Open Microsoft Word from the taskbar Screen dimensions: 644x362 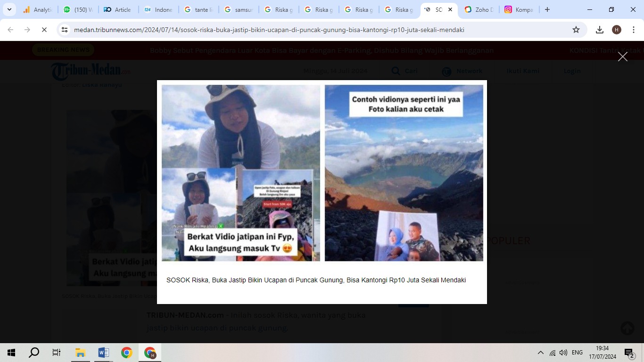(103, 353)
